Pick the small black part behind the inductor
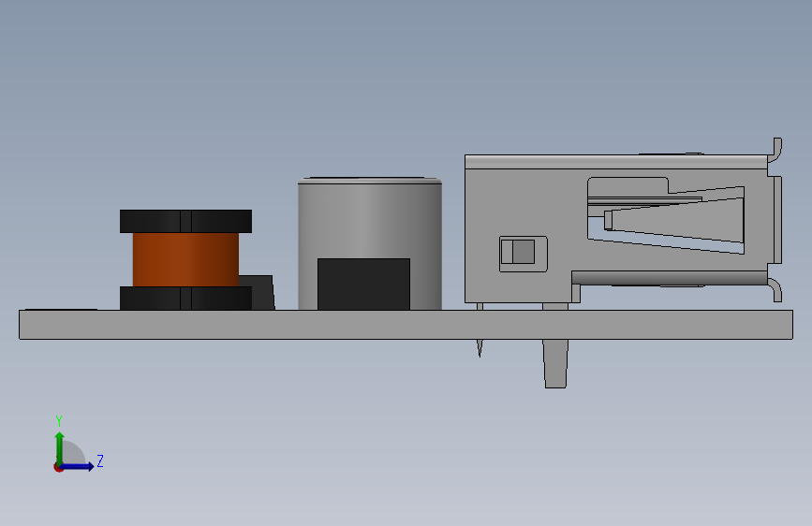The width and height of the screenshot is (812, 526). coord(258,293)
